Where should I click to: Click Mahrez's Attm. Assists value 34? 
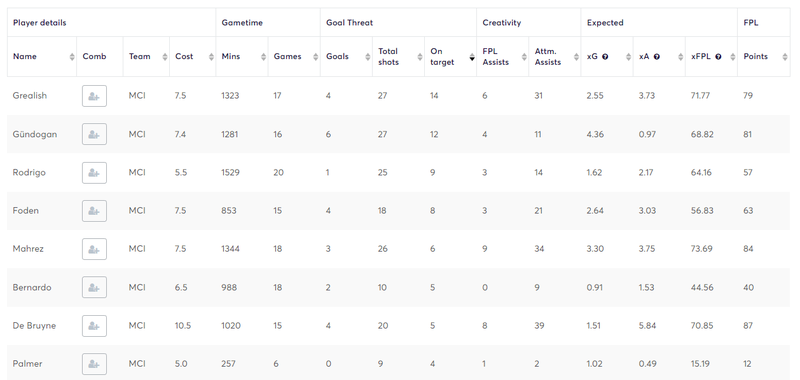(x=539, y=249)
